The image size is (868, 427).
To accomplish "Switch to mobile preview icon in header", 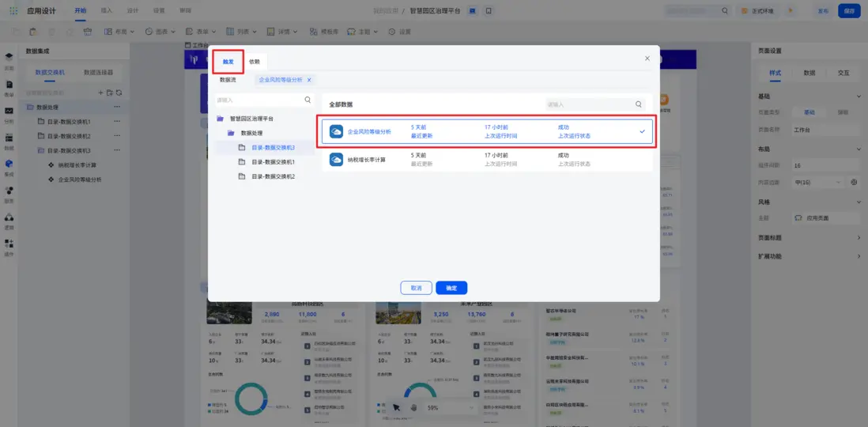I will click(489, 10).
